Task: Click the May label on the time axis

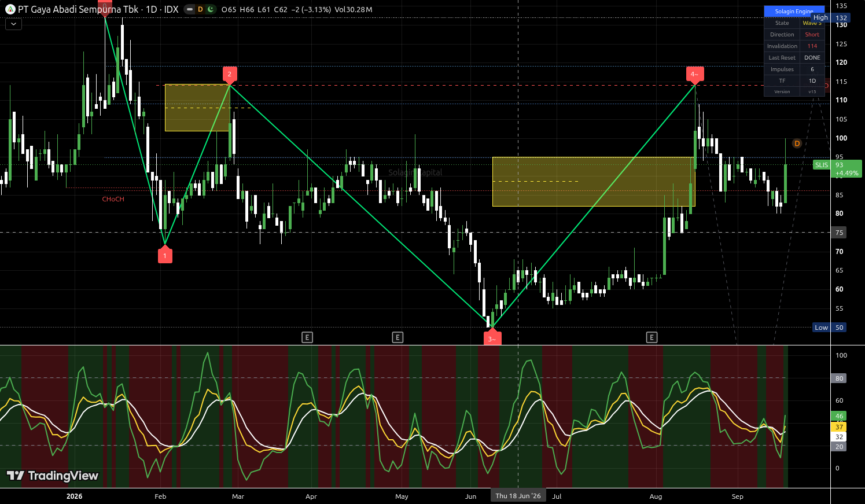Action: tap(402, 496)
